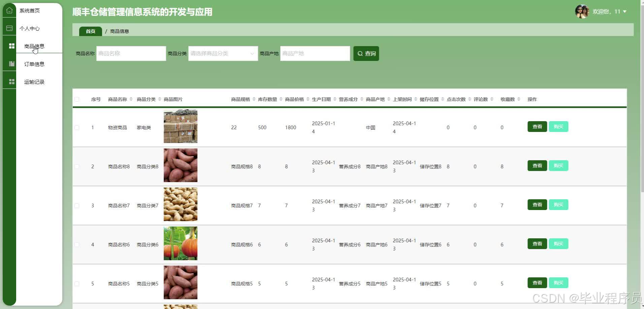This screenshot has width=644, height=309.
Task: Sort by 生产日期 column arrows
Action: click(335, 99)
